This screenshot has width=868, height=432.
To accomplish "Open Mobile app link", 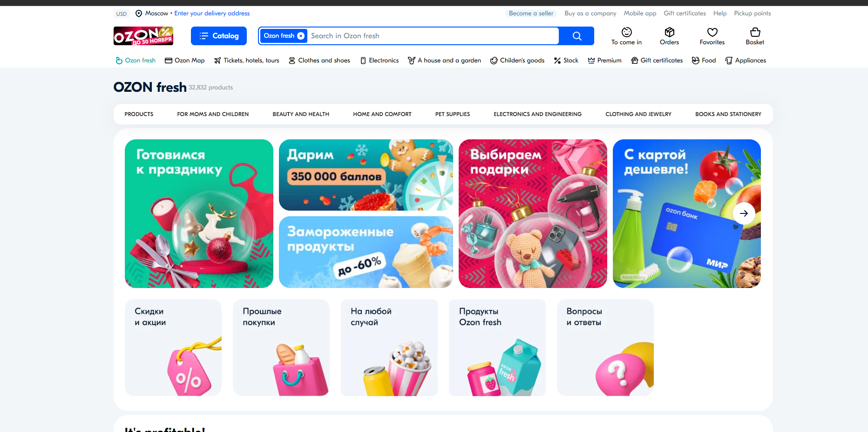I will 640,14.
